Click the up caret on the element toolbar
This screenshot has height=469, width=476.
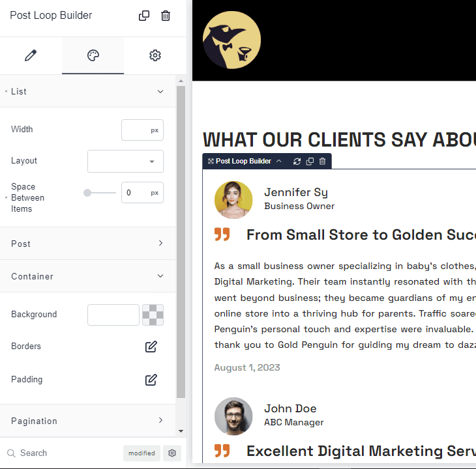tap(279, 161)
